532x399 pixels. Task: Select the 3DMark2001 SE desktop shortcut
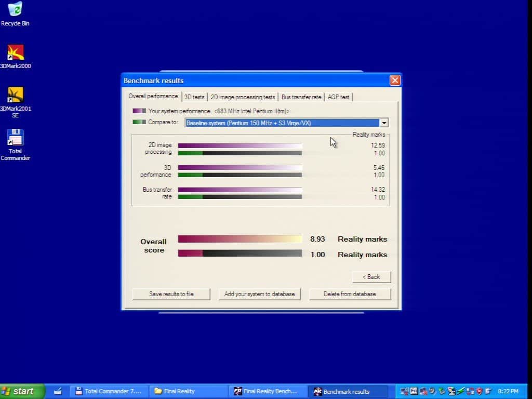[15, 102]
